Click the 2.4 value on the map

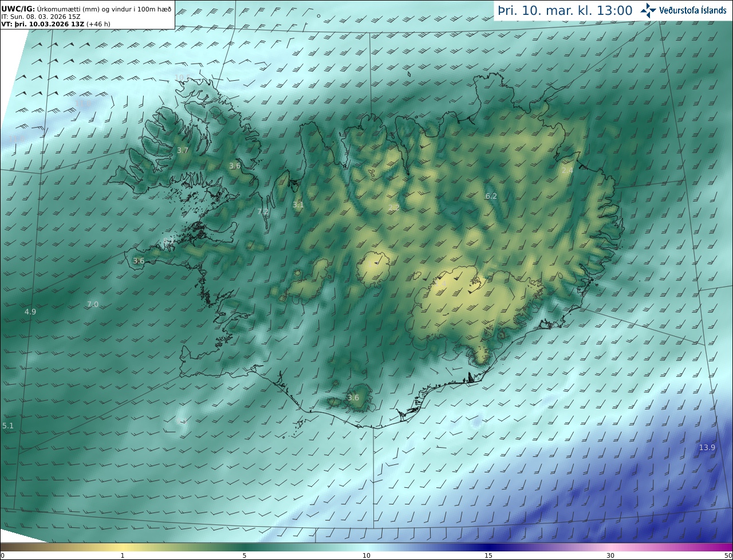click(567, 171)
